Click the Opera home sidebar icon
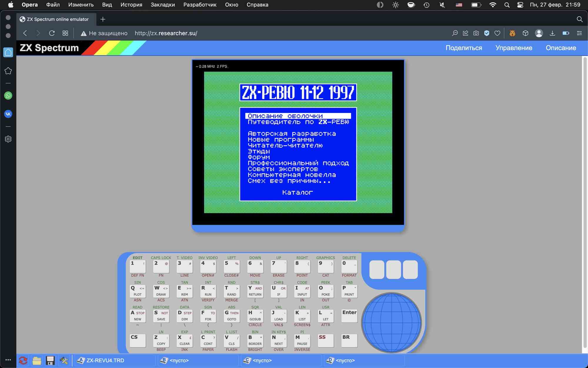588x368 pixels. pyautogui.click(x=8, y=52)
